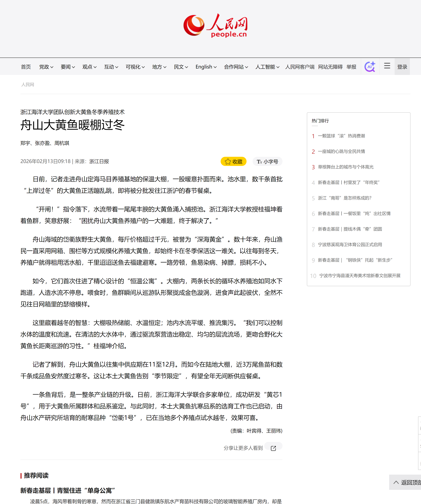Click the share arrow icon

point(273,448)
